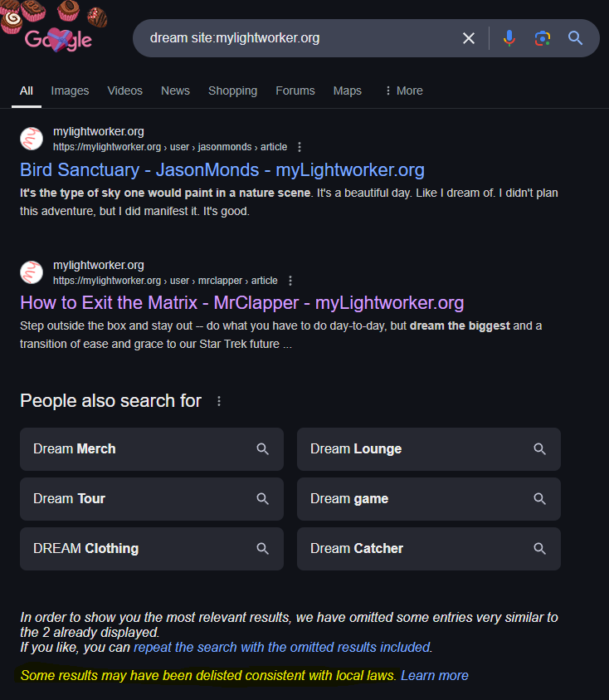Submit search with the magnifier icon
This screenshot has width=609, height=700.
pyautogui.click(x=576, y=38)
